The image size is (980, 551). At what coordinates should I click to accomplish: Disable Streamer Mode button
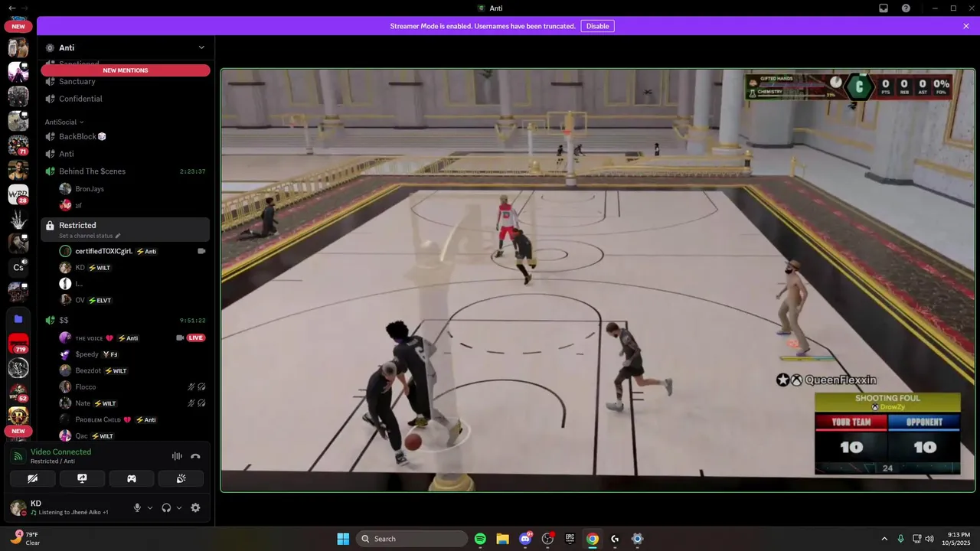(x=597, y=26)
